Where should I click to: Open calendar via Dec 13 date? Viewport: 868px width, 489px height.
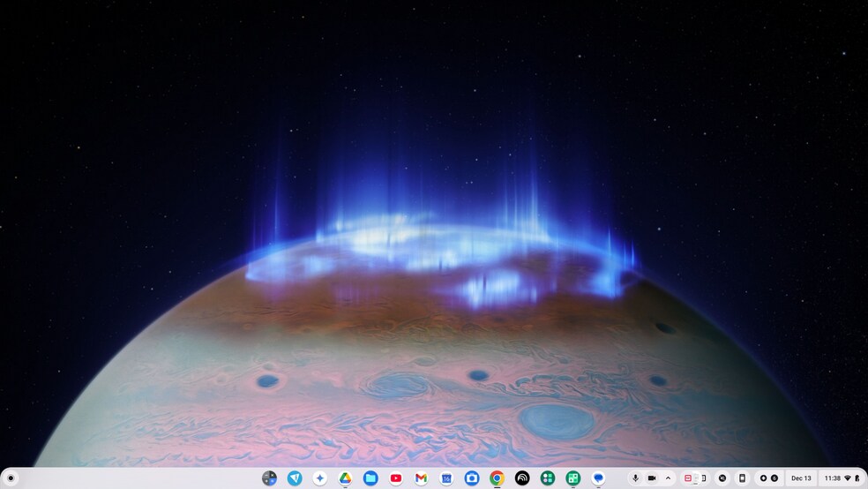pos(801,478)
